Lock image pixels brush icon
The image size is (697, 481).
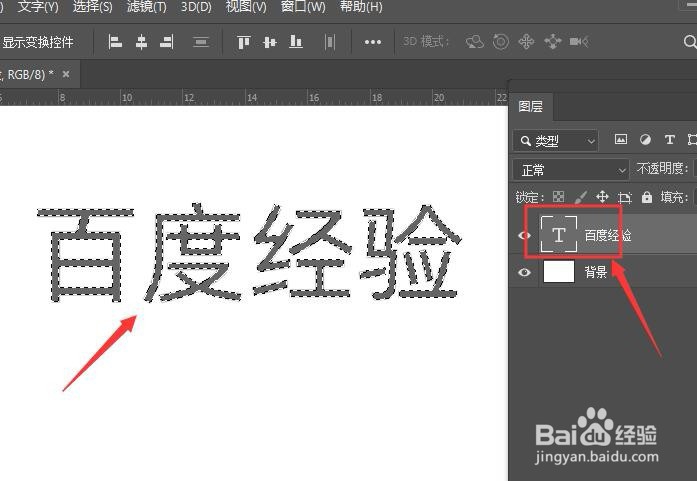coord(581,197)
